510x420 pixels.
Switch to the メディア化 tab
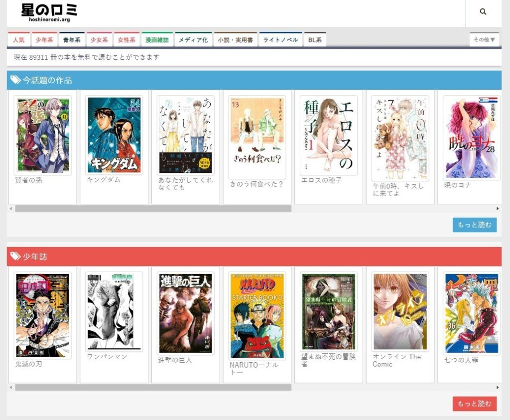tap(193, 40)
